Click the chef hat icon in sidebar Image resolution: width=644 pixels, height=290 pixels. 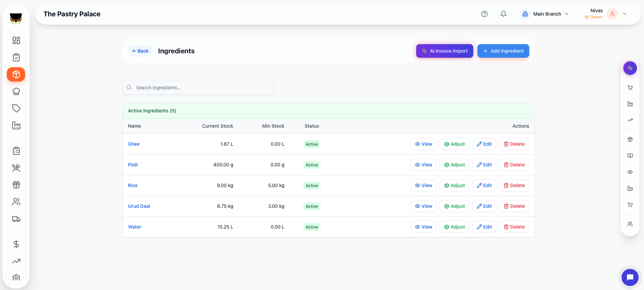[16, 91]
